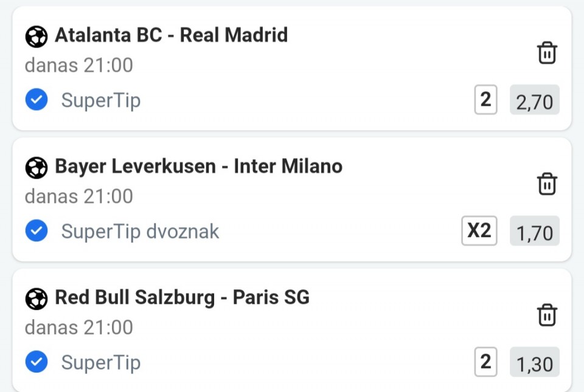Remove the Bayer Leverkusen - Inter Milano bet
Viewport: 584px width, 392px height.
click(547, 184)
